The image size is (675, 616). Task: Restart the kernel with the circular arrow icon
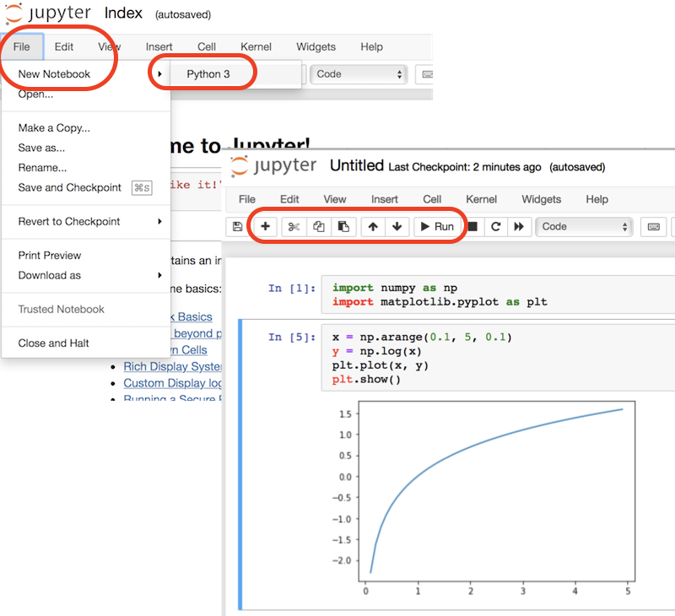pos(496,227)
